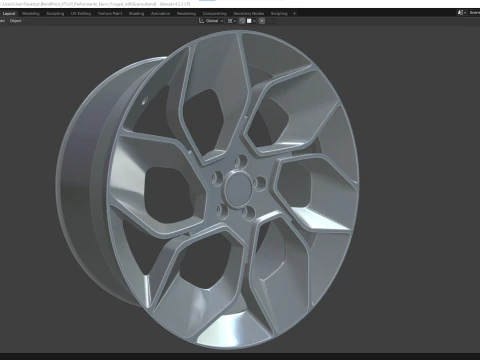Open the Sculpting workspace tab

point(55,14)
